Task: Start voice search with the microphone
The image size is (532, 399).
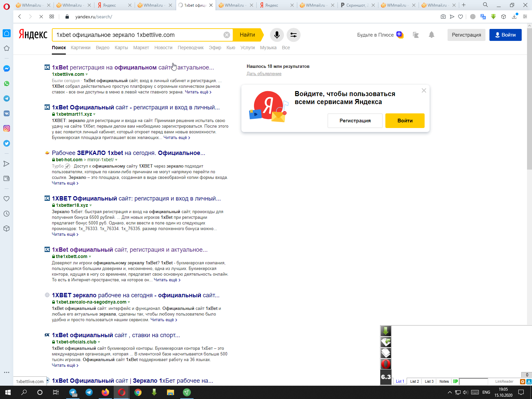Action: pos(277,35)
